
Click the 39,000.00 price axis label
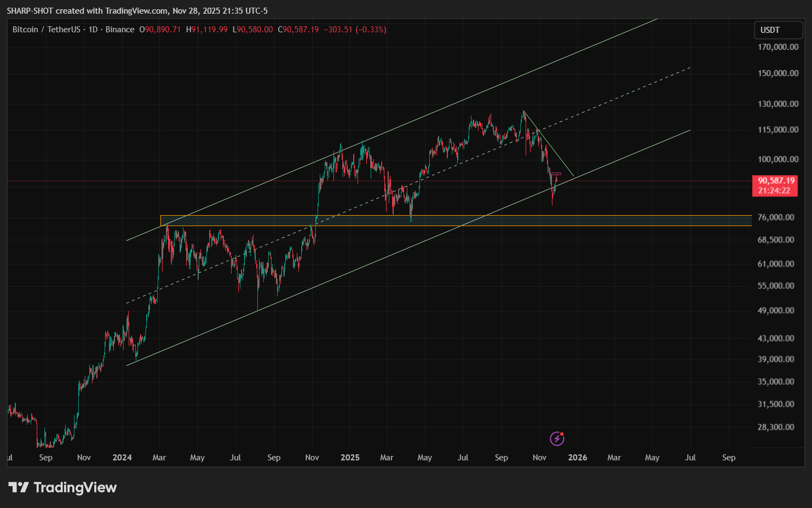point(776,359)
